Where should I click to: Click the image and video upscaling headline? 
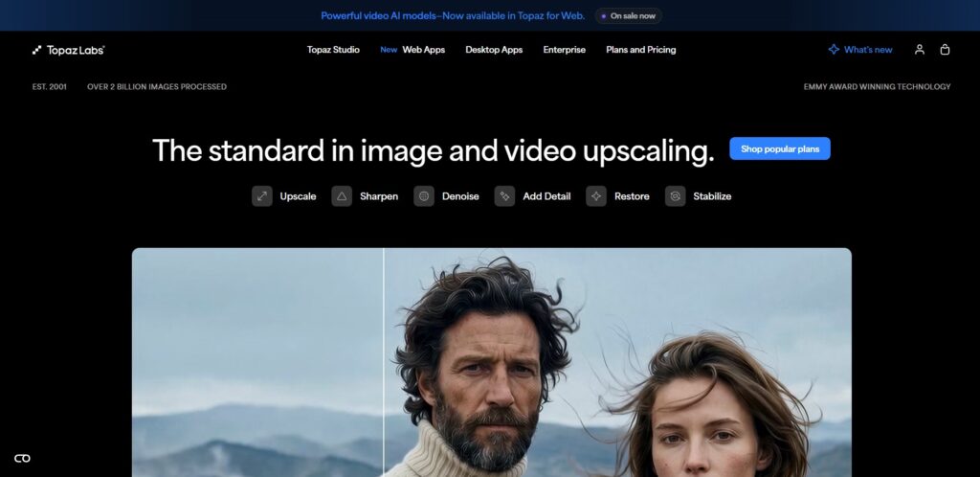434,150
